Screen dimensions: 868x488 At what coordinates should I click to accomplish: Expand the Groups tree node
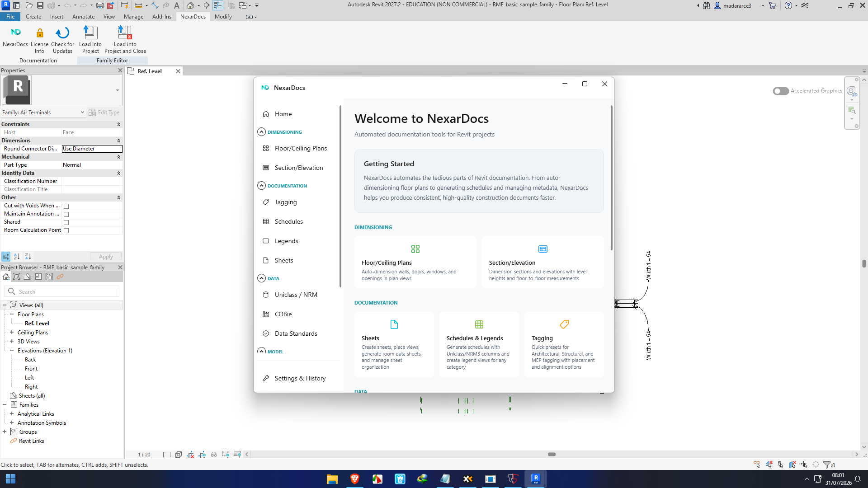(5, 432)
